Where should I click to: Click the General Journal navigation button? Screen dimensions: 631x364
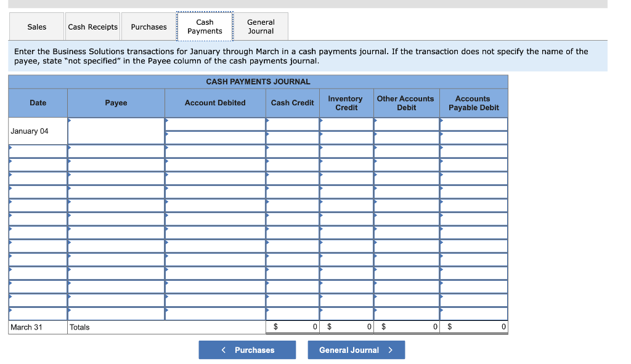click(356, 349)
